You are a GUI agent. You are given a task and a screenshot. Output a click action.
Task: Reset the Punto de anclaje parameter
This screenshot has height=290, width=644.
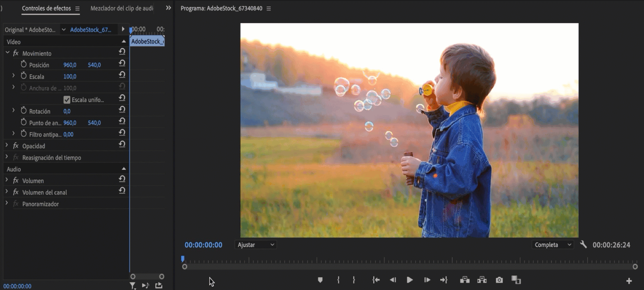(x=122, y=121)
